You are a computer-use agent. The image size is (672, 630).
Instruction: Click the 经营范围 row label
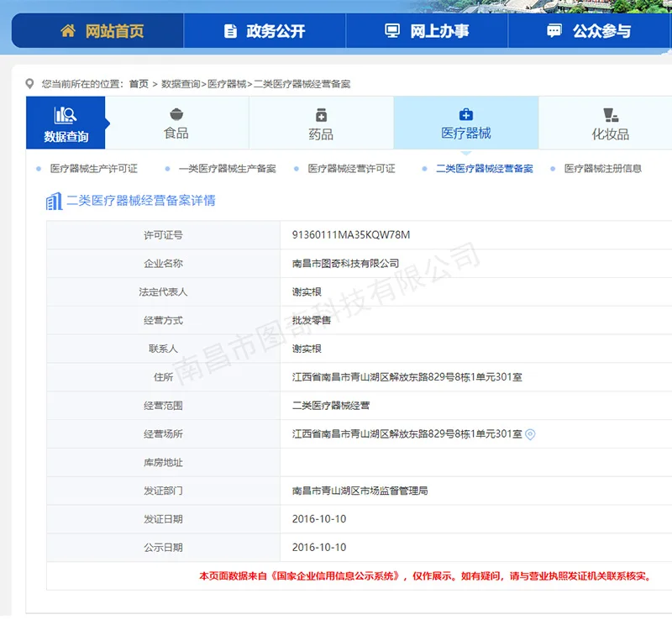coord(163,406)
